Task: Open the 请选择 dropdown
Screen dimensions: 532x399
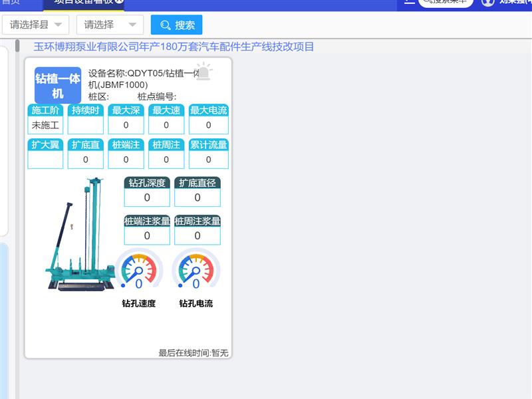Action: (x=110, y=25)
